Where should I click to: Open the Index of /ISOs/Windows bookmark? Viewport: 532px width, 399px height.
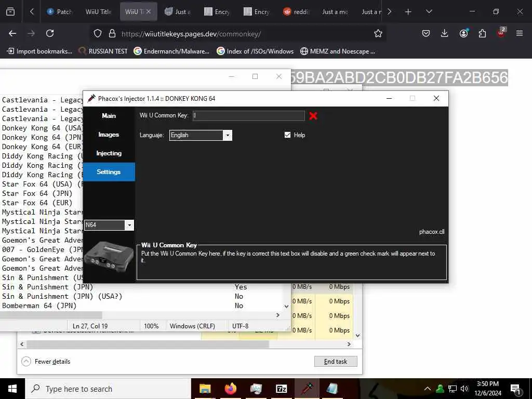click(255, 51)
